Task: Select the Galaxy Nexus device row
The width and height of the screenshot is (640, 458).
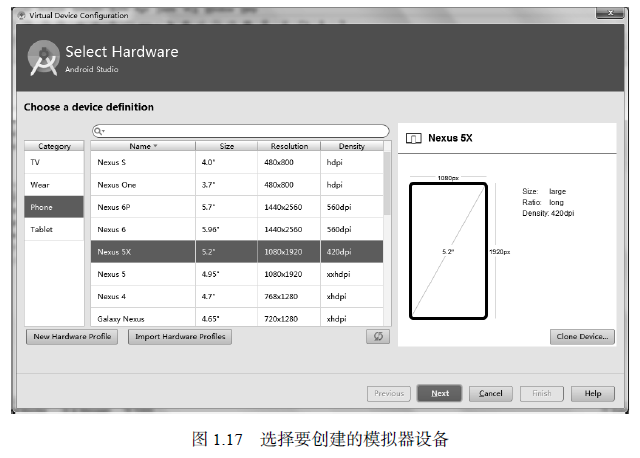Action: pos(237,318)
